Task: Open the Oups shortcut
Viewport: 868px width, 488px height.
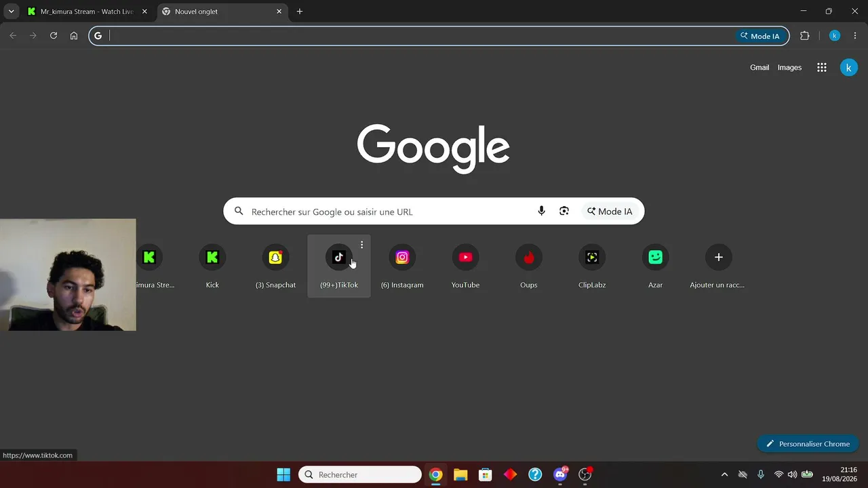Action: tap(529, 266)
